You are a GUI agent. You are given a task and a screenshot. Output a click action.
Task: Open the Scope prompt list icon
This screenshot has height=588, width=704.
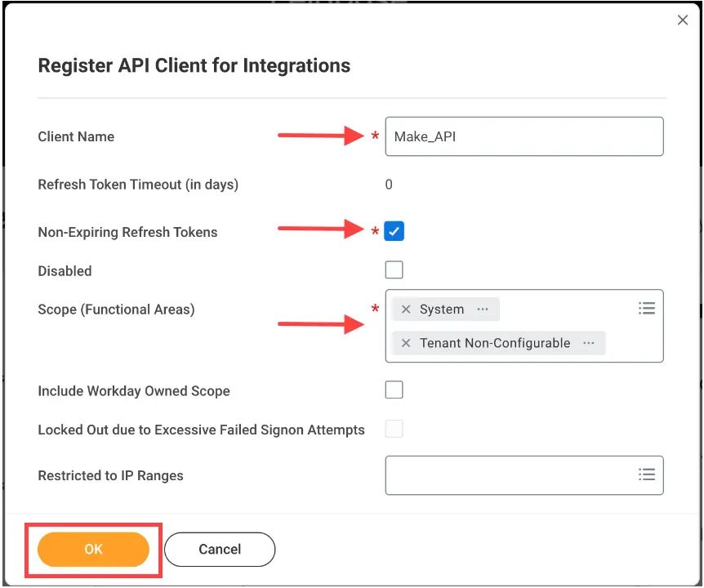647,308
